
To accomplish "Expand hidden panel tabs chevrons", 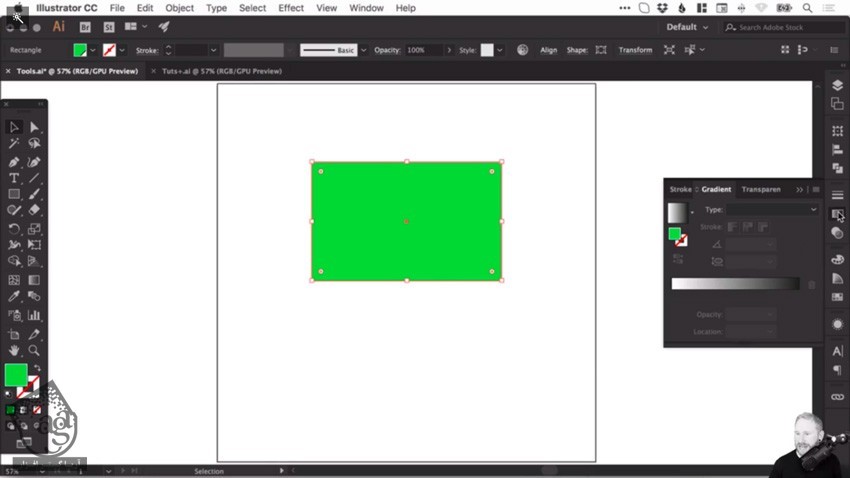I will tap(799, 190).
